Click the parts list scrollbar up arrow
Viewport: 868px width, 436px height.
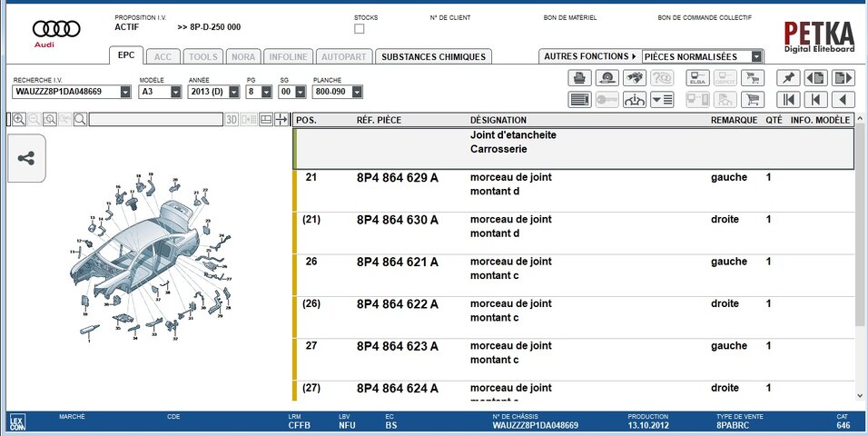tap(860, 119)
